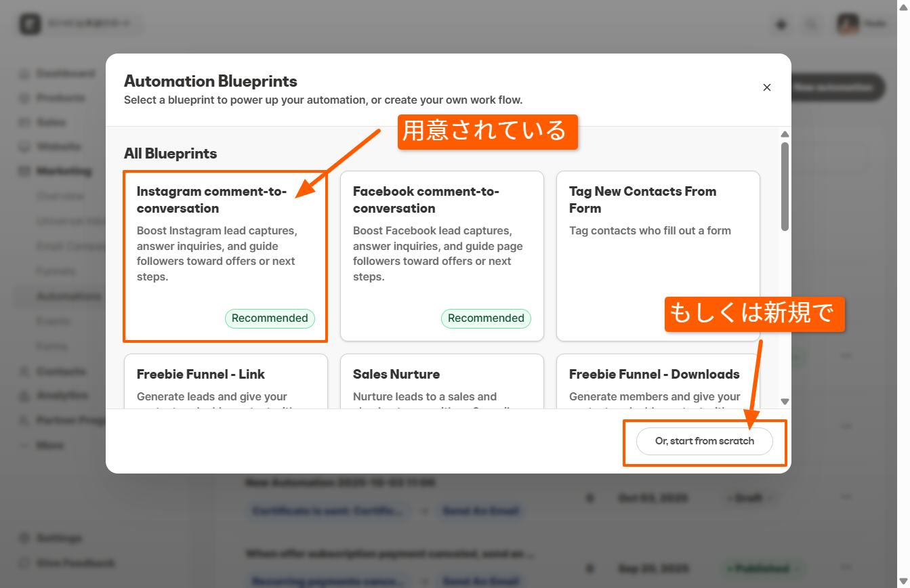The height and width of the screenshot is (588, 910).
Task: Close the Automation Blueprints dialog
Action: [766, 87]
